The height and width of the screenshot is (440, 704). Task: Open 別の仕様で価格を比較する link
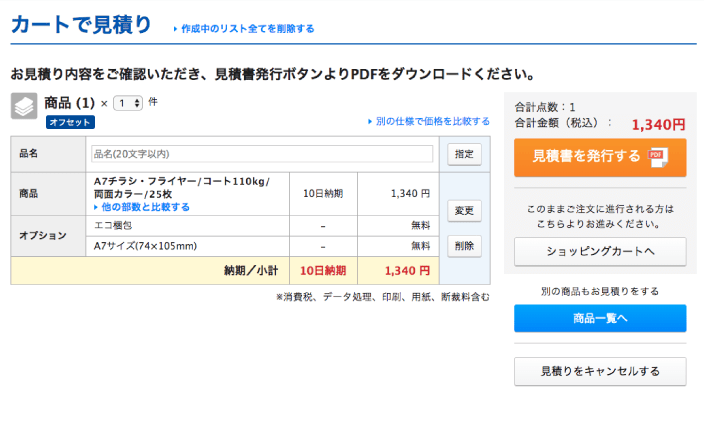432,122
